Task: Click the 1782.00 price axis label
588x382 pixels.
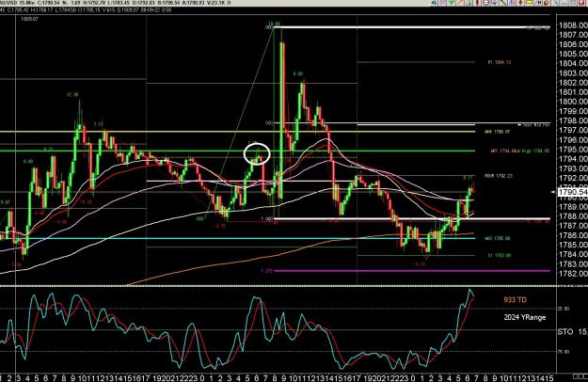Action: click(x=573, y=273)
